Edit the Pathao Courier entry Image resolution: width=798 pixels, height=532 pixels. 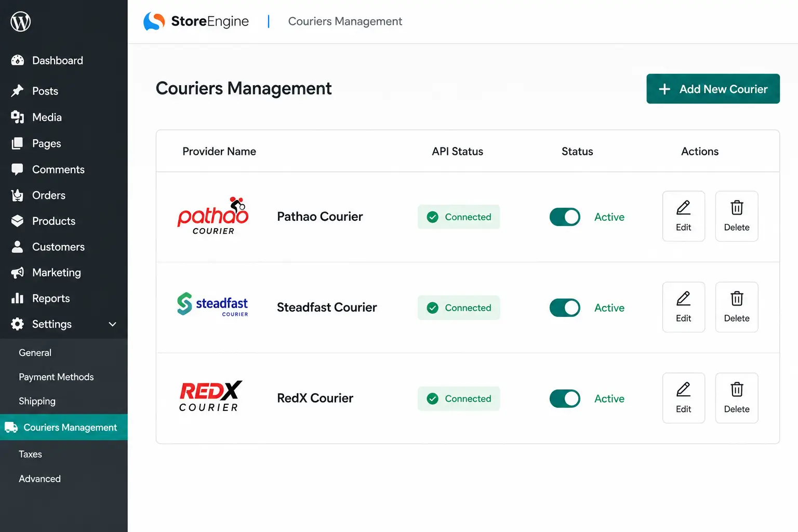[684, 216]
